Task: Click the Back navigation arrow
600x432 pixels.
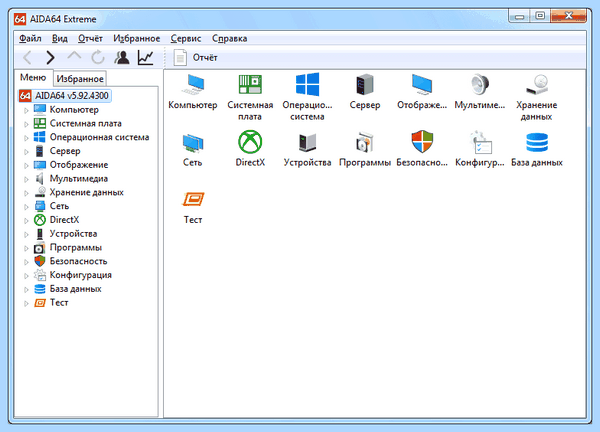Action: [28, 57]
